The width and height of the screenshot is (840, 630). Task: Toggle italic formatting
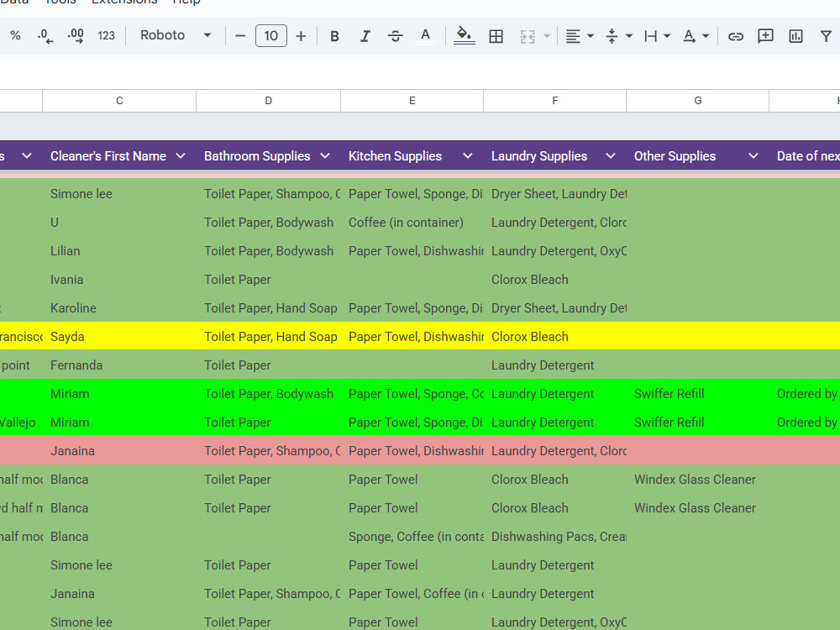click(365, 36)
